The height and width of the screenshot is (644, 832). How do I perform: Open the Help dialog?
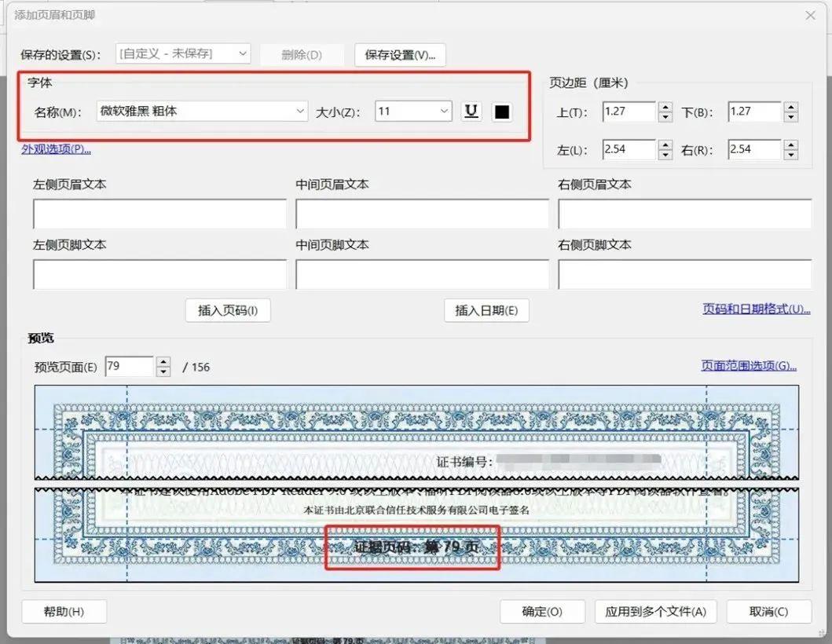point(64,611)
